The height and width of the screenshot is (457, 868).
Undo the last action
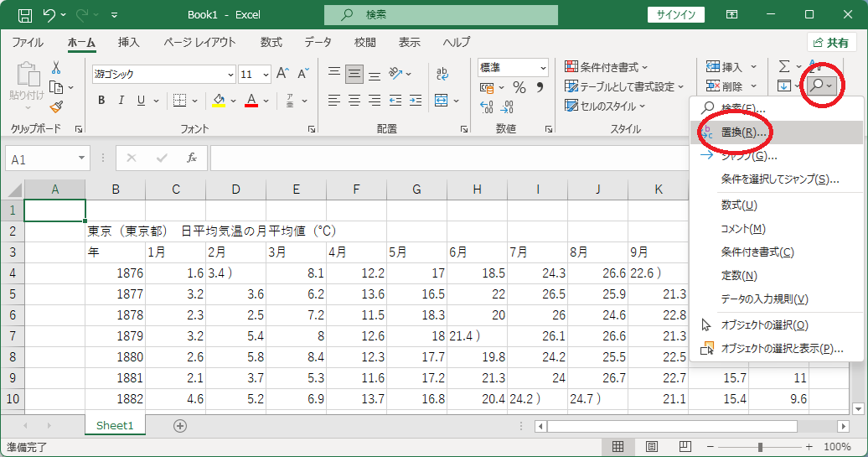49,15
